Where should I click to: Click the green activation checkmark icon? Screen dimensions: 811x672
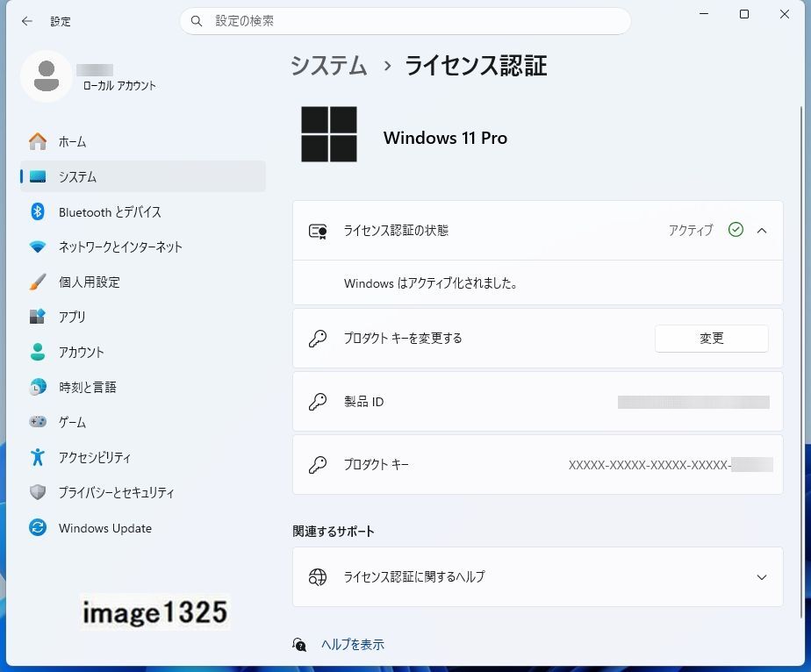[736, 230]
